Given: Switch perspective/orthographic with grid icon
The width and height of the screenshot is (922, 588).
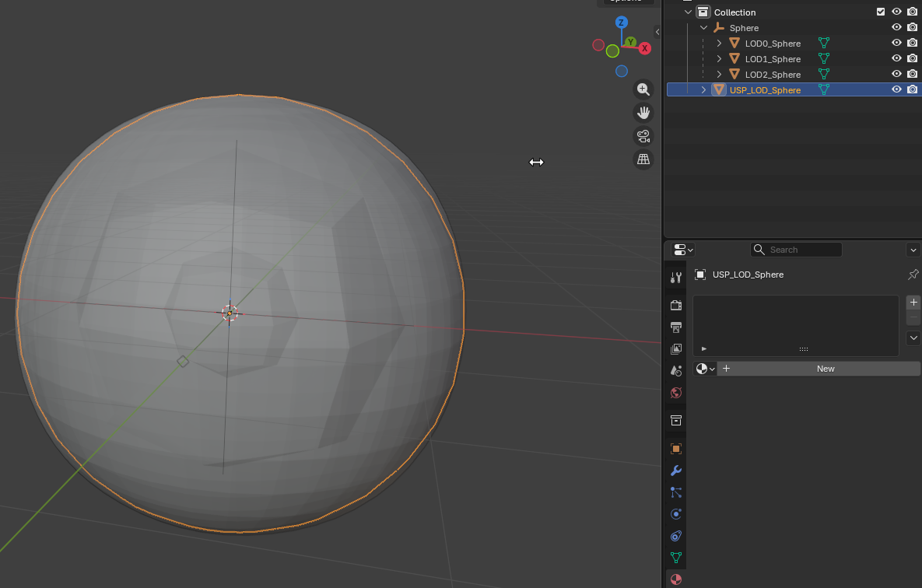Looking at the screenshot, I should click(x=643, y=159).
